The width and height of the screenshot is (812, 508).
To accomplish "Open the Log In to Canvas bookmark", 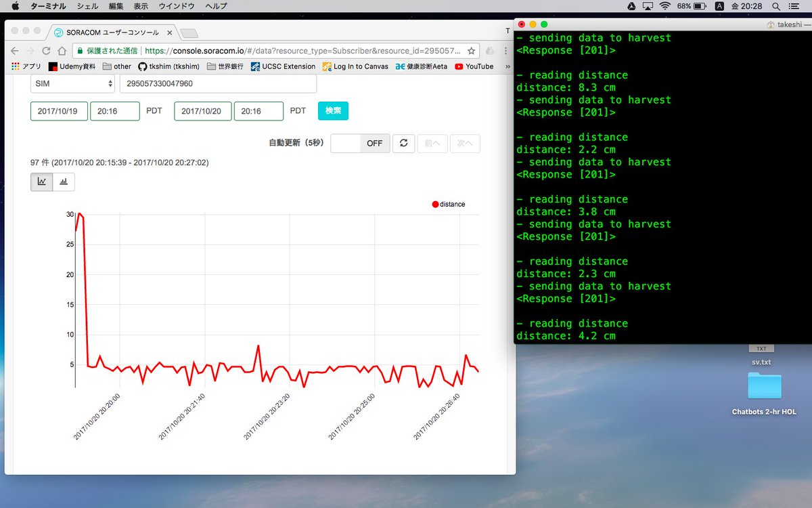I will point(355,66).
